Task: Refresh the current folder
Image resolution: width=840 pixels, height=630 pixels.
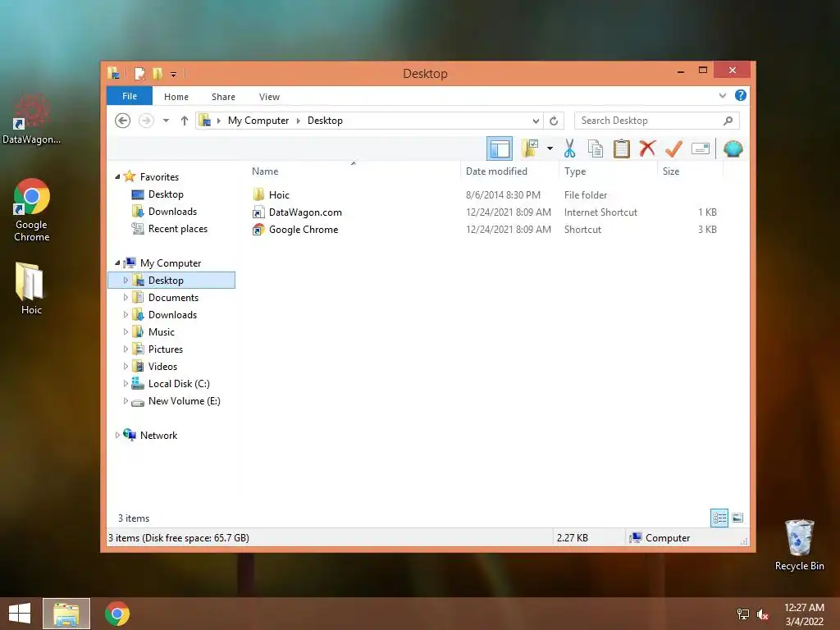Action: tap(554, 121)
